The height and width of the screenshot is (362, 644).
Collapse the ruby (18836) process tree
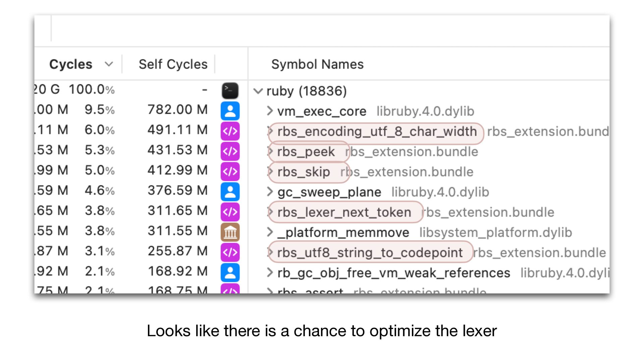[258, 91]
